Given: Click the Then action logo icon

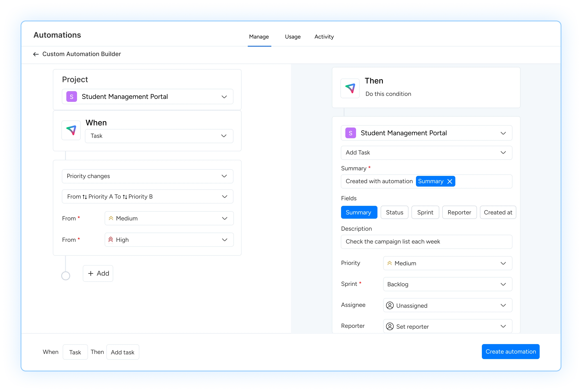Looking at the screenshot, I should point(350,88).
